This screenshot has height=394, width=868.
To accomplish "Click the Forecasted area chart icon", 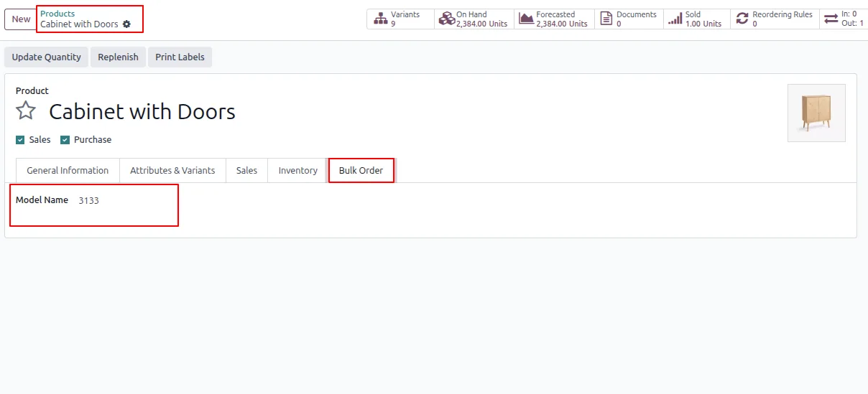I will [525, 19].
